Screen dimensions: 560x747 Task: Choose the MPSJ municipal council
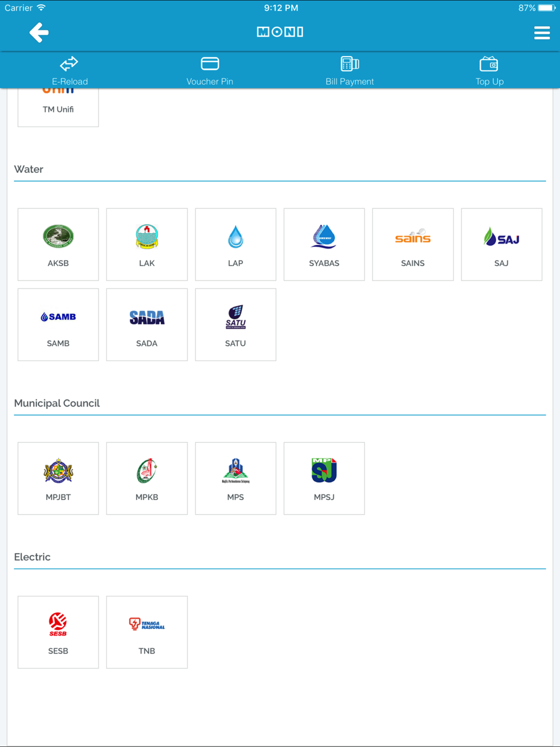tap(324, 478)
